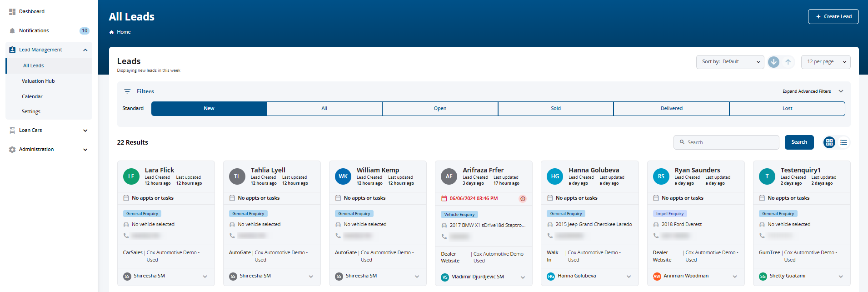Select the Lost filter tab

[x=788, y=109]
